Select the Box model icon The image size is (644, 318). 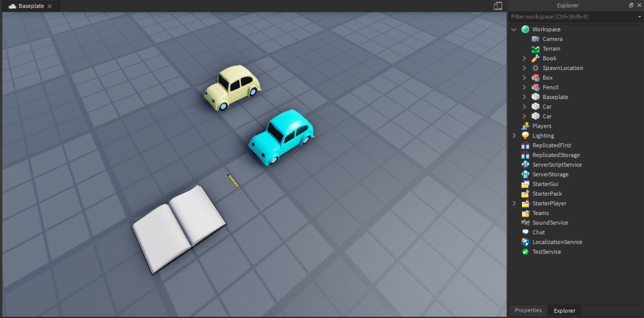535,78
